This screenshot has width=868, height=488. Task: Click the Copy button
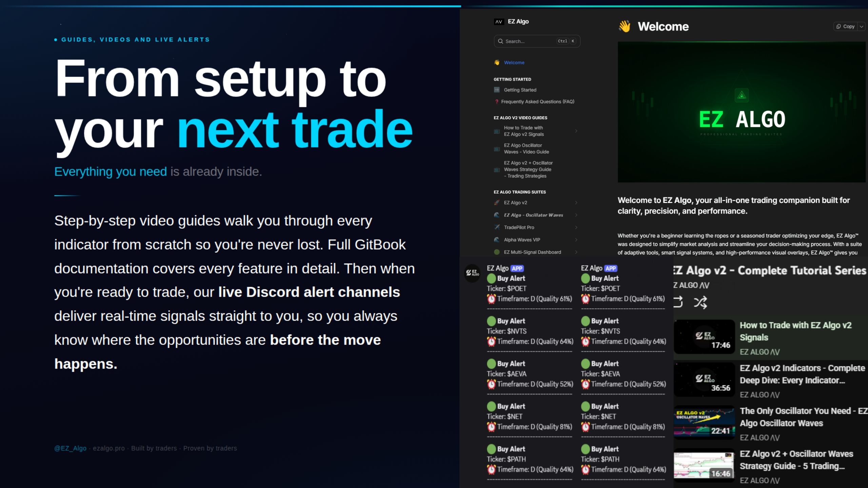tap(846, 26)
